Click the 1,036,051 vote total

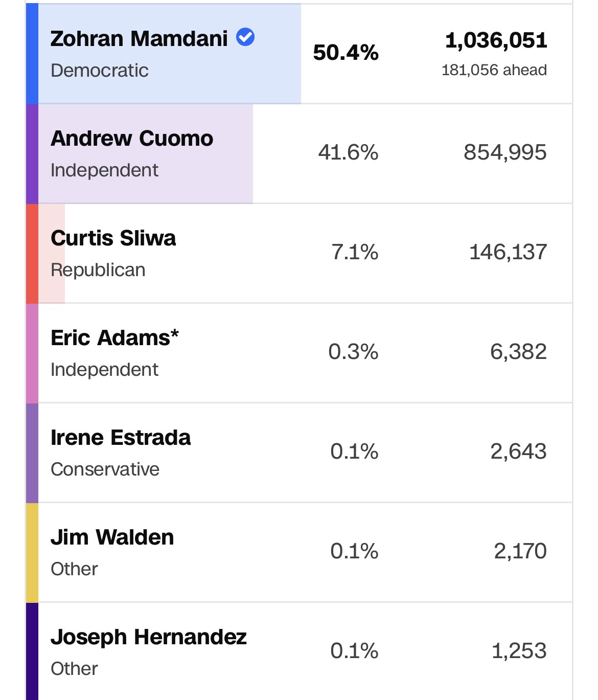[496, 40]
